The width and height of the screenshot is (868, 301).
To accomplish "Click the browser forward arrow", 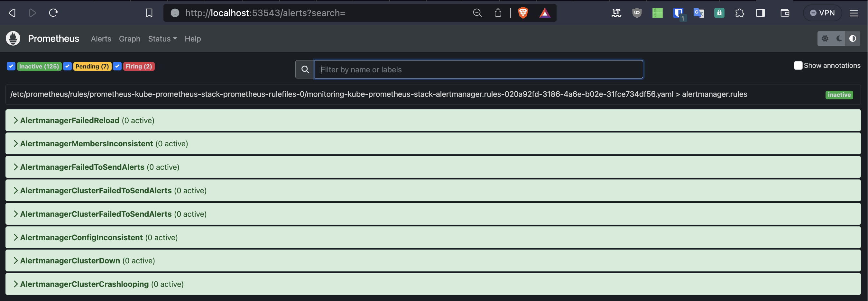I will pos(33,13).
